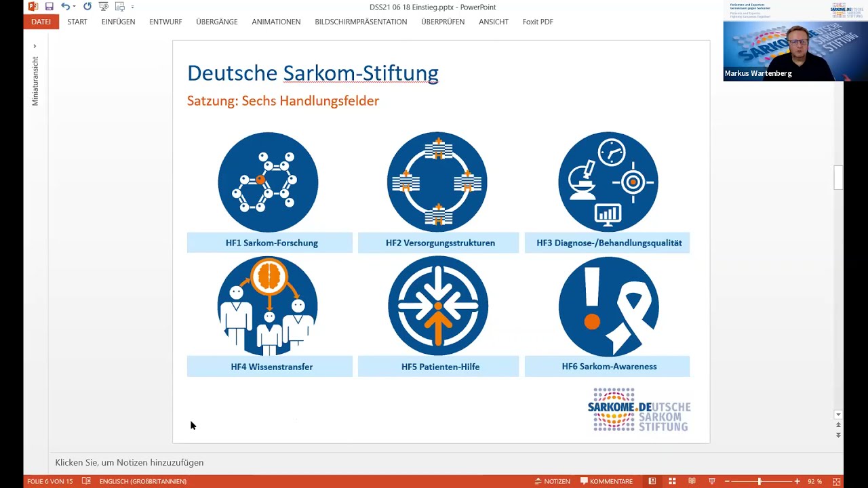Switch to Slide Sorter view

coord(672,481)
